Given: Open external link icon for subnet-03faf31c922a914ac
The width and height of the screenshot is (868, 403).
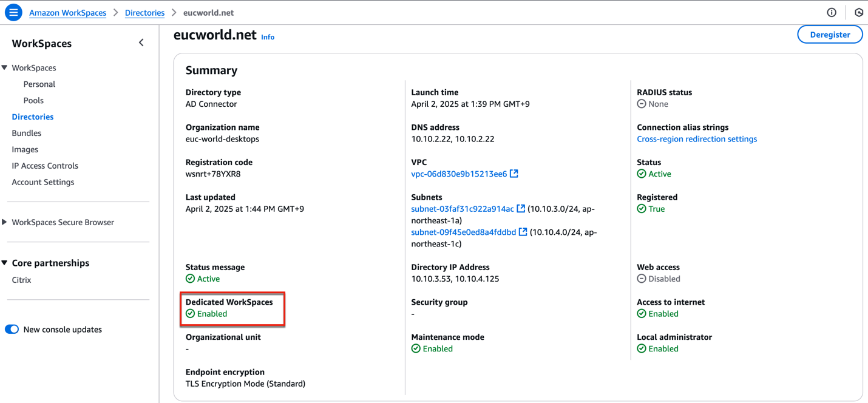Looking at the screenshot, I should pyautogui.click(x=521, y=209).
